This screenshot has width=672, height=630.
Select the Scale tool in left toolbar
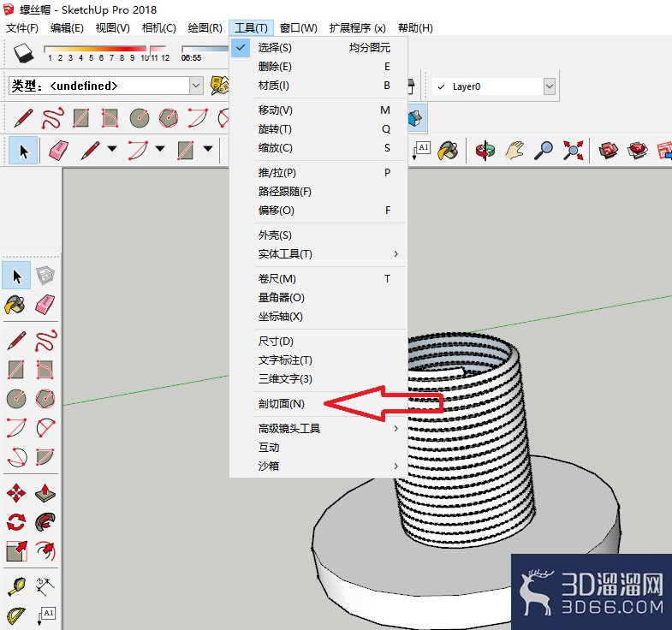[16, 551]
